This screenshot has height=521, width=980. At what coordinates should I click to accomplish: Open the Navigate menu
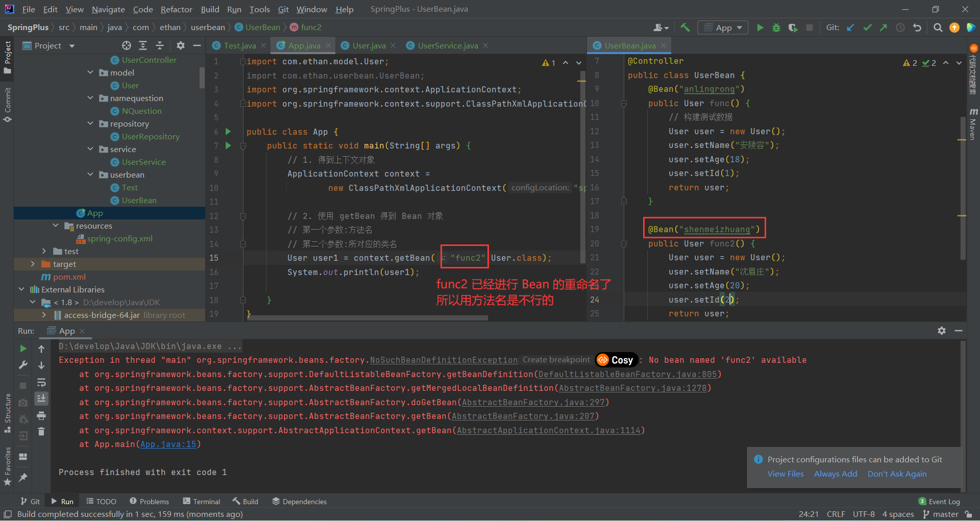coord(108,9)
